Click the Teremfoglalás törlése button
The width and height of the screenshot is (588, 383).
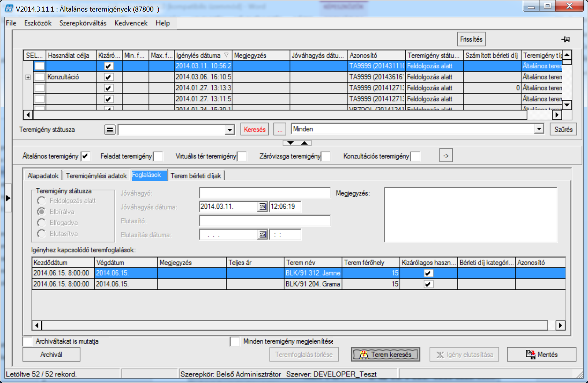click(x=304, y=354)
